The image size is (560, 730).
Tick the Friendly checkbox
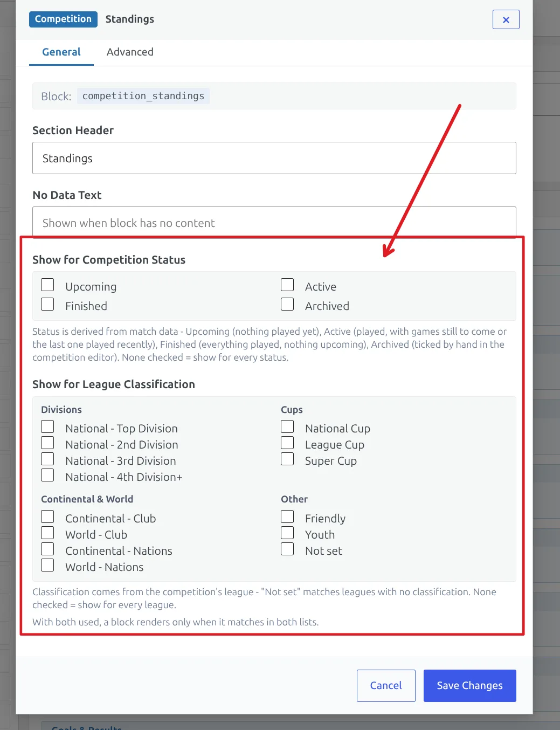coord(287,516)
